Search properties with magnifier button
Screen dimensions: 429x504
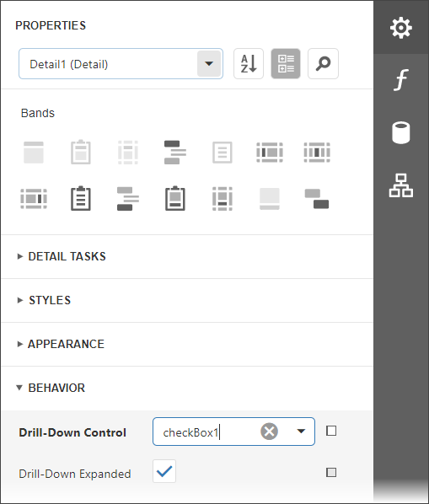point(323,64)
